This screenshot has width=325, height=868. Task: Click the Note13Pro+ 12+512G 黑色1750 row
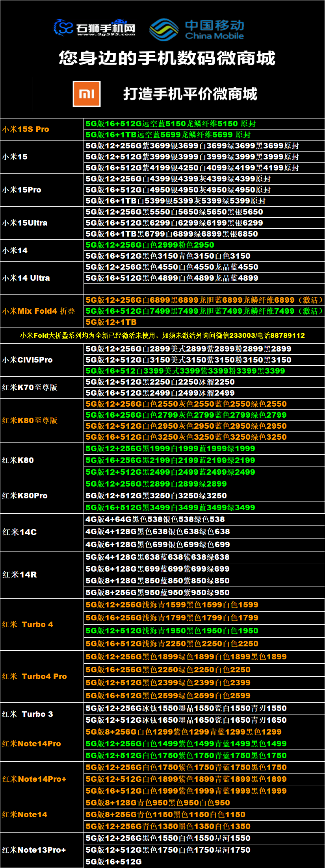click(x=204, y=850)
